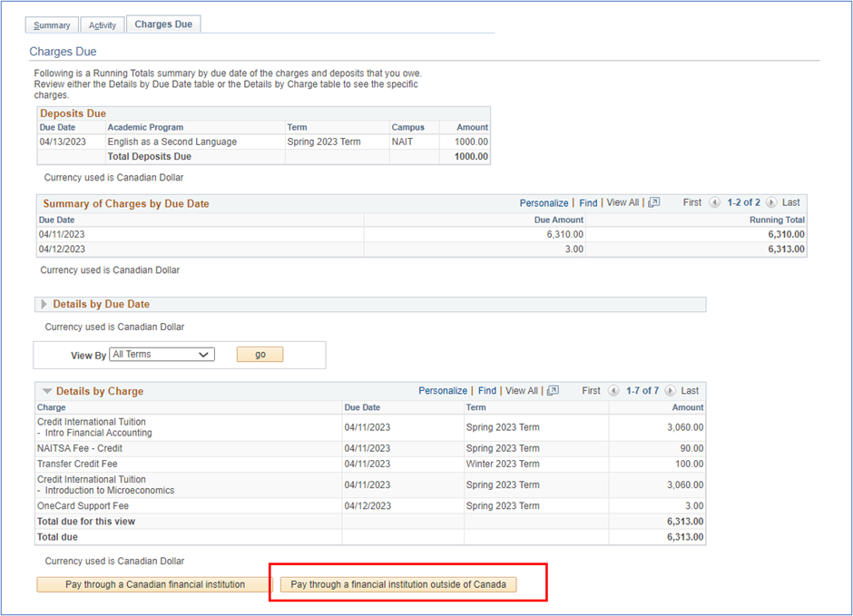Select the 'OneCard Support Fee' charge
Image resolution: width=853 pixels, height=616 pixels.
tap(83, 505)
